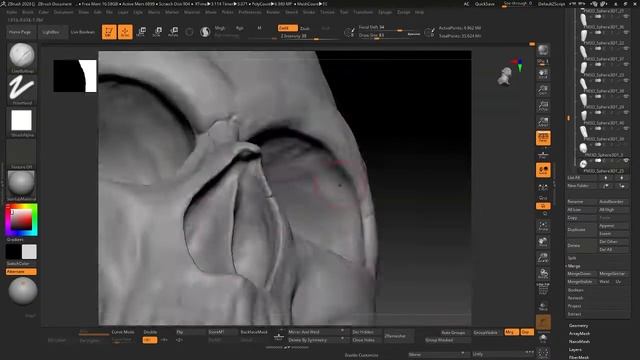Click the Move canvas icon in right shelf
This screenshot has width=640, height=360.
[543, 242]
